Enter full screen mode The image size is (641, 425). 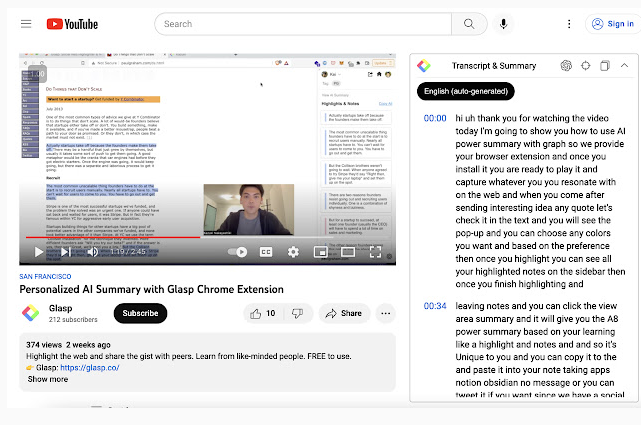coord(375,252)
